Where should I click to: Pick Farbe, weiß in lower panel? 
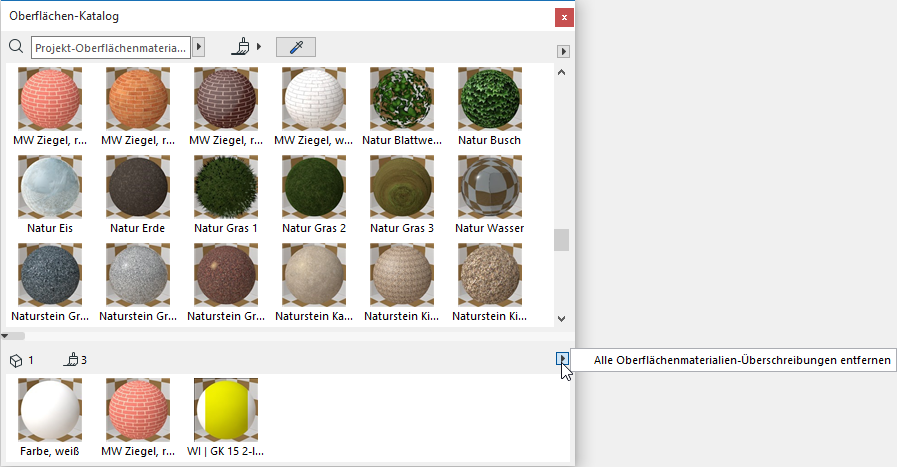click(x=50, y=409)
